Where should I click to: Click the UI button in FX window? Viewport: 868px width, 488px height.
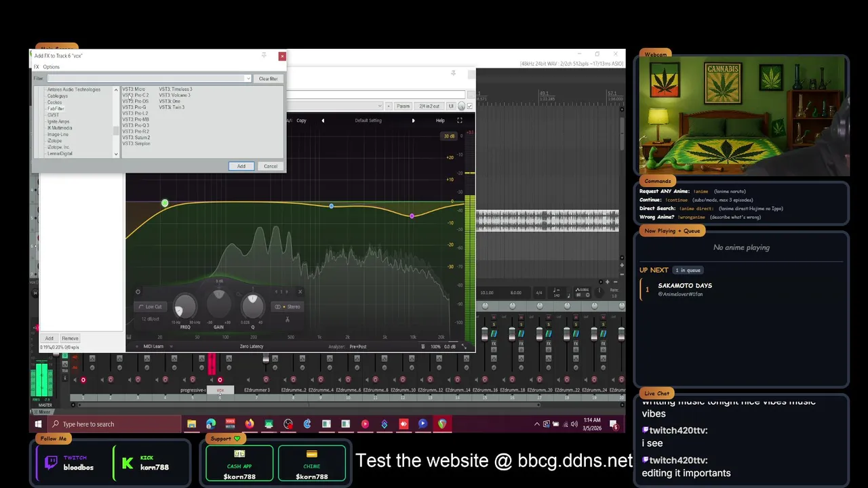pos(451,106)
